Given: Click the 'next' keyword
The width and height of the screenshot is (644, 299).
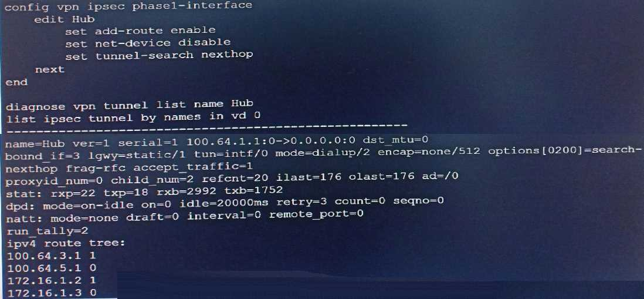Looking at the screenshot, I should point(50,69).
